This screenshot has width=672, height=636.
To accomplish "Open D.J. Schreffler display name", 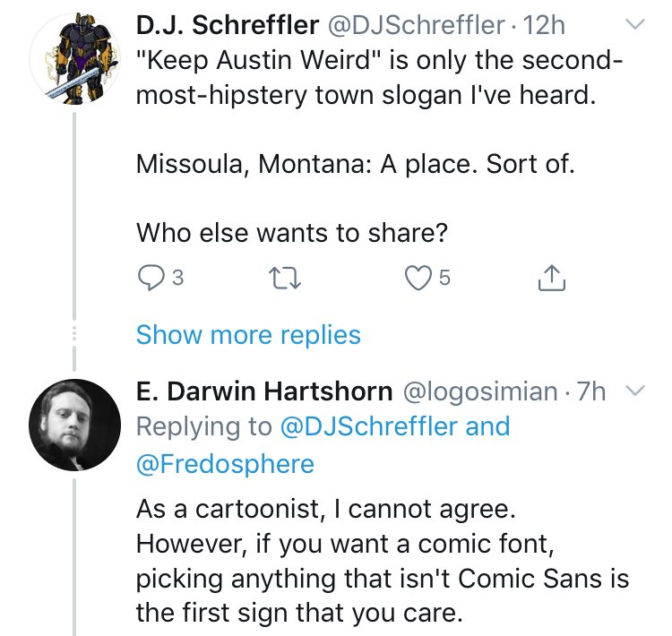I will pos(228,26).
